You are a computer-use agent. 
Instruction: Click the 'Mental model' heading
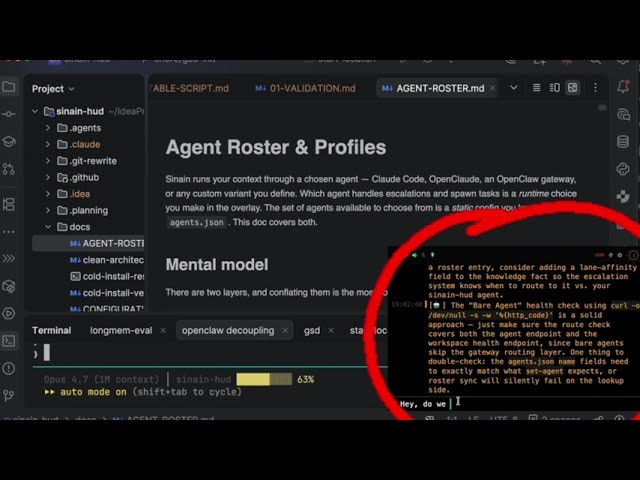pyautogui.click(x=217, y=265)
